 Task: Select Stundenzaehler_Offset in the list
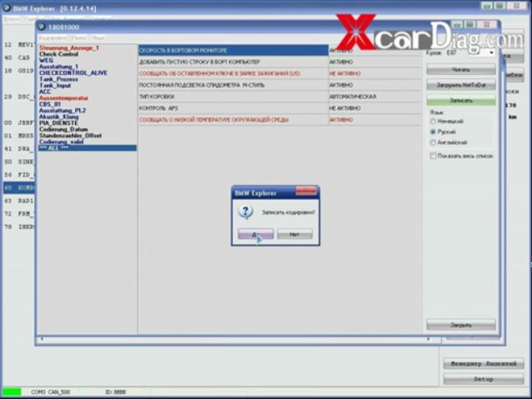[x=70, y=135]
